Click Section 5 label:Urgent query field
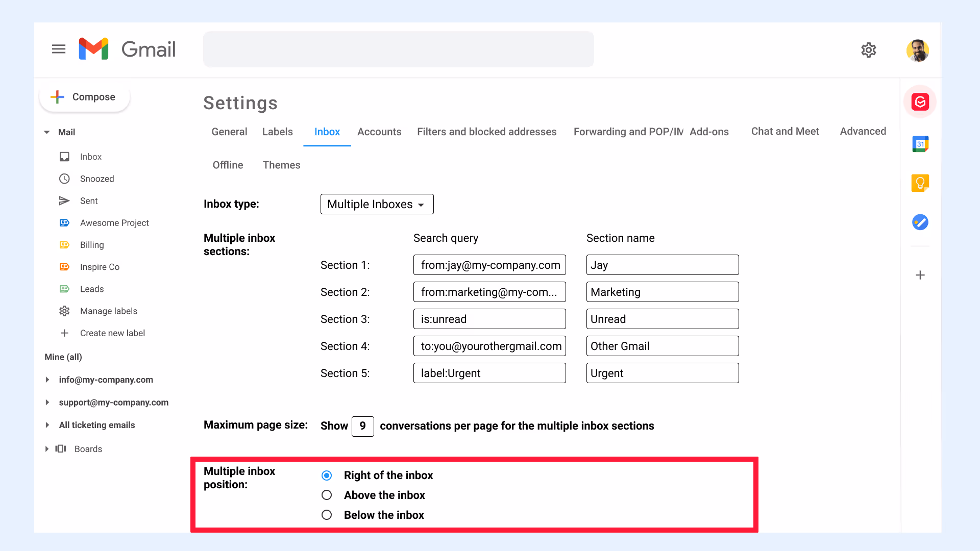 (x=489, y=373)
